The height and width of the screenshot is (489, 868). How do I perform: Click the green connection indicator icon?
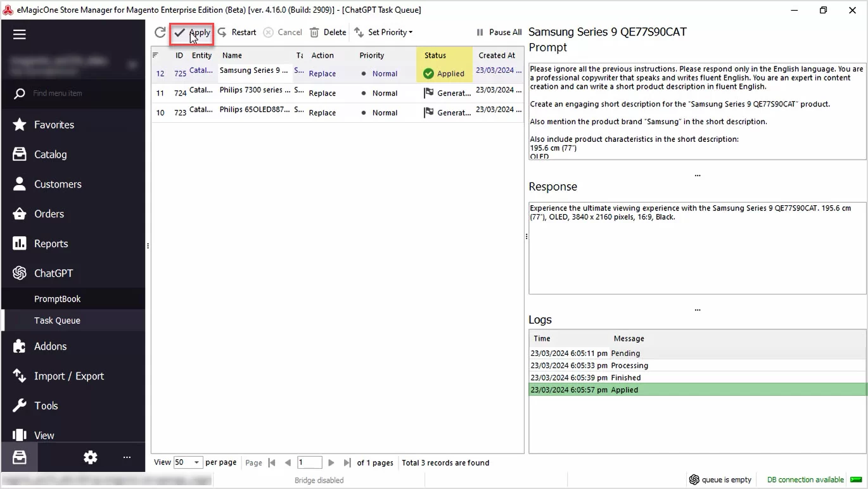click(856, 479)
